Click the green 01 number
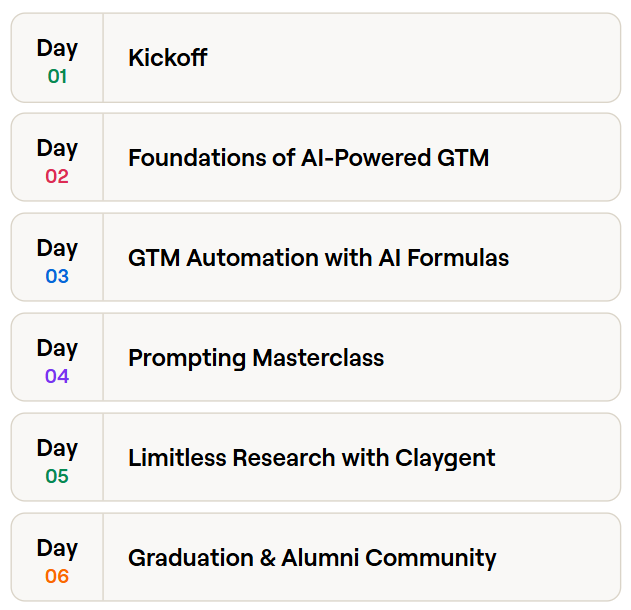Screen dimensions: 631x610 click(57, 76)
